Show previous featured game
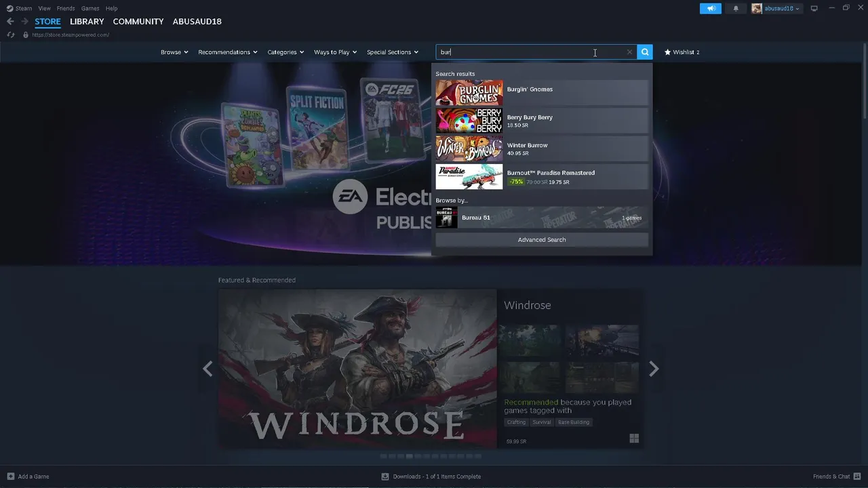 208,369
